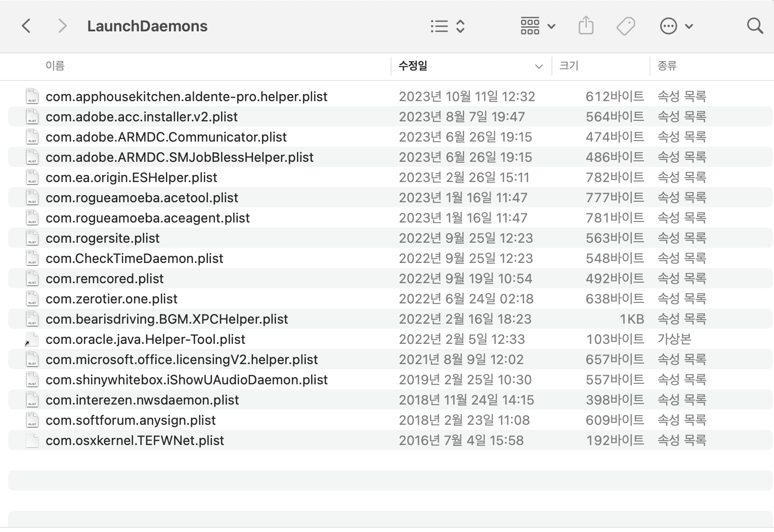
Task: Click the aldente-pro.helper.plist file icon
Action: coord(32,96)
